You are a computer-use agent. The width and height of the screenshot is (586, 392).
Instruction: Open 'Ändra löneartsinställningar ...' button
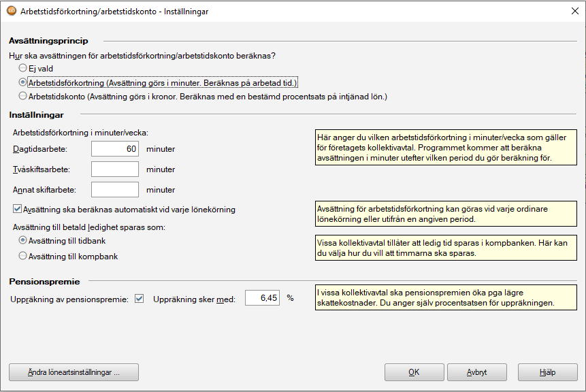[74, 372]
